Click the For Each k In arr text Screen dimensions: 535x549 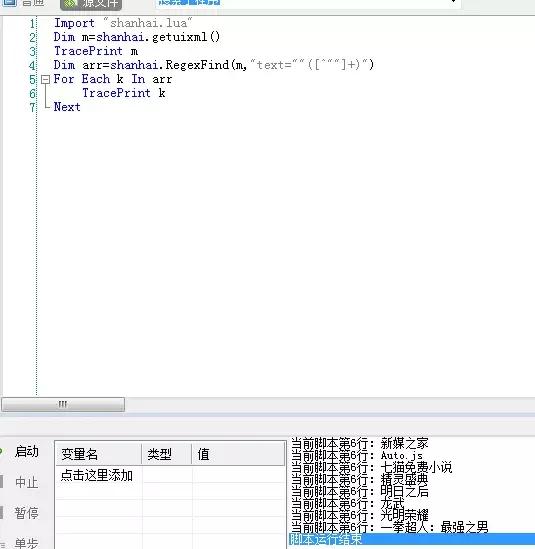113,79
